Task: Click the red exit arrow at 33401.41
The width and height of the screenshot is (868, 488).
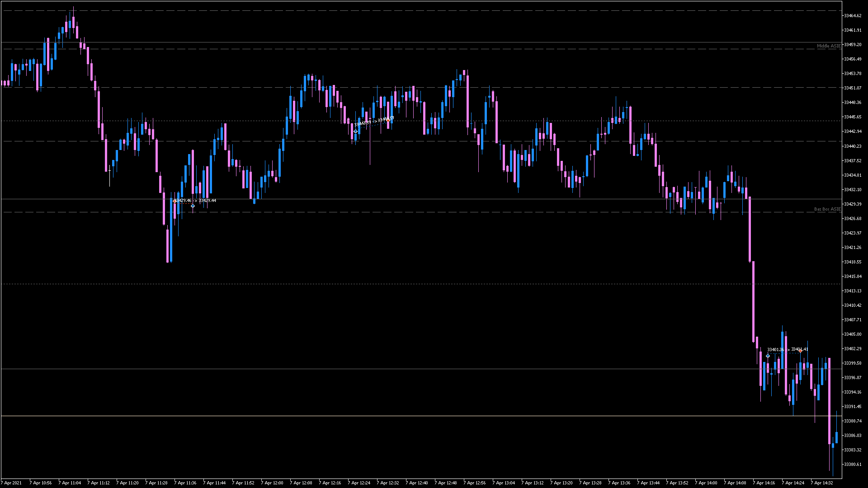Action: point(800,351)
